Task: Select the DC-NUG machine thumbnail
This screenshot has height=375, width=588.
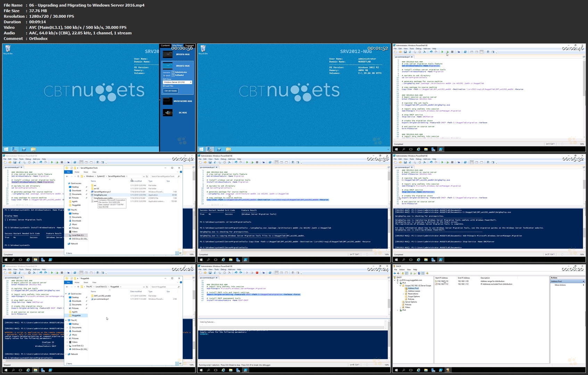Action: pyautogui.click(x=167, y=112)
